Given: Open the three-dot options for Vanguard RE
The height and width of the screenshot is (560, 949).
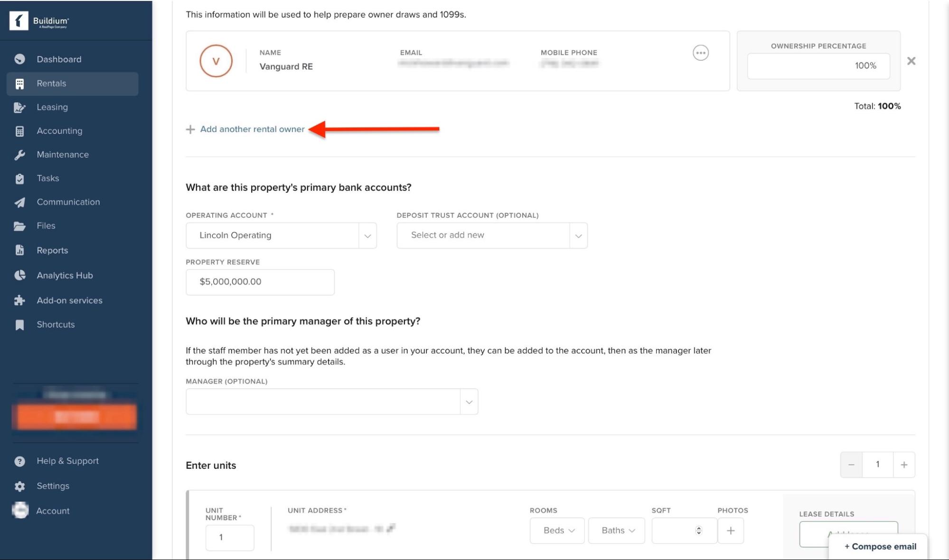Looking at the screenshot, I should coord(700,53).
